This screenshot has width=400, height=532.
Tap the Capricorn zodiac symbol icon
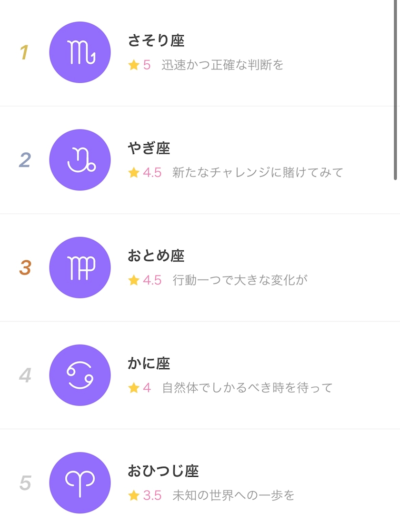click(x=80, y=160)
